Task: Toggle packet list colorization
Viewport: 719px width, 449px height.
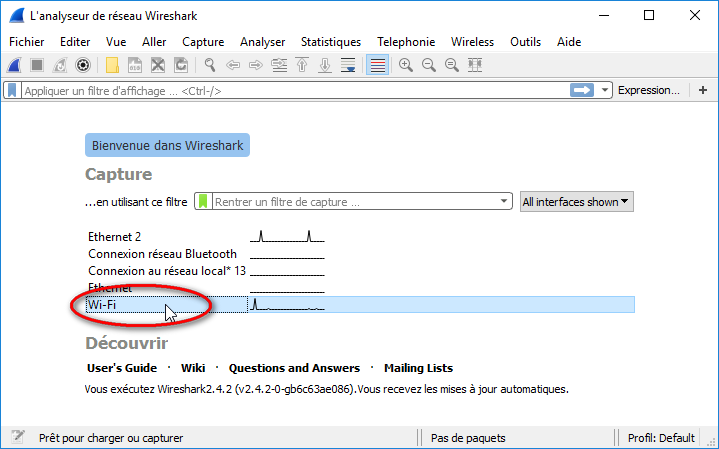Action: 377,65
